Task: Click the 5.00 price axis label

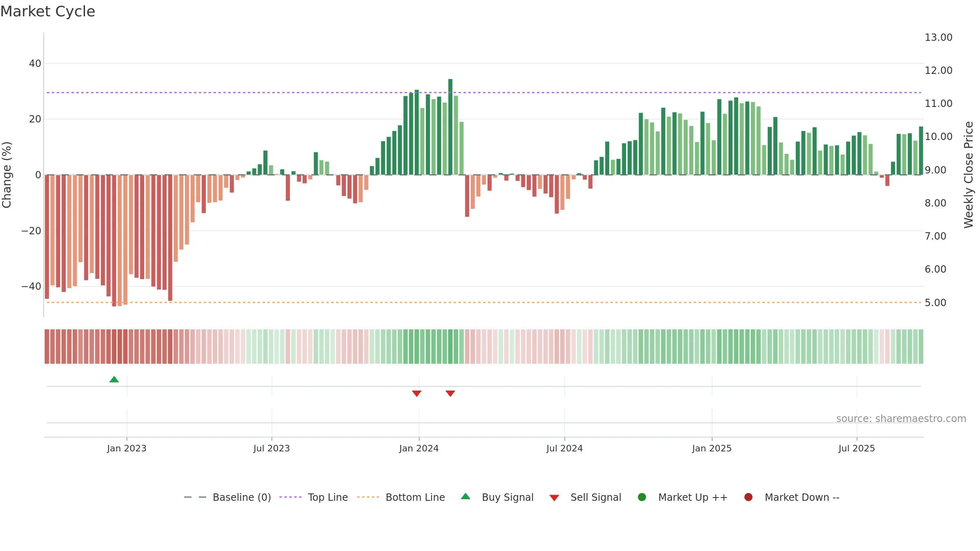Action: click(935, 303)
